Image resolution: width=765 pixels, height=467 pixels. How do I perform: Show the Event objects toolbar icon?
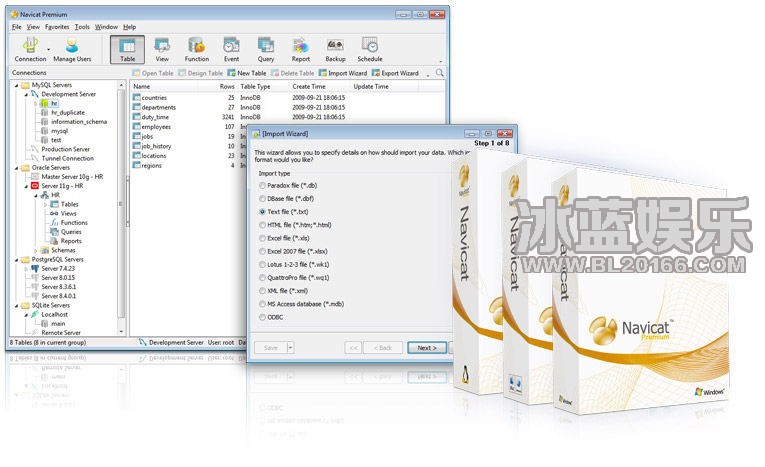point(231,49)
